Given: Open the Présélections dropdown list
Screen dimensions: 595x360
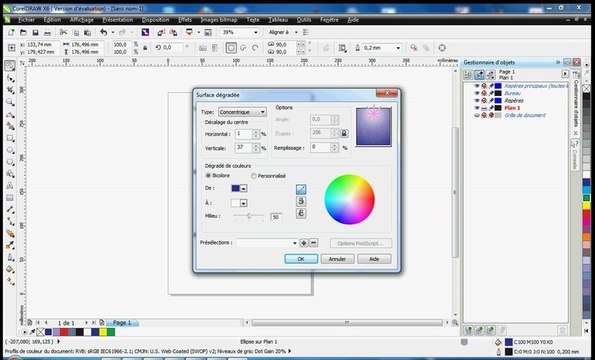Looking at the screenshot, I should [x=295, y=243].
